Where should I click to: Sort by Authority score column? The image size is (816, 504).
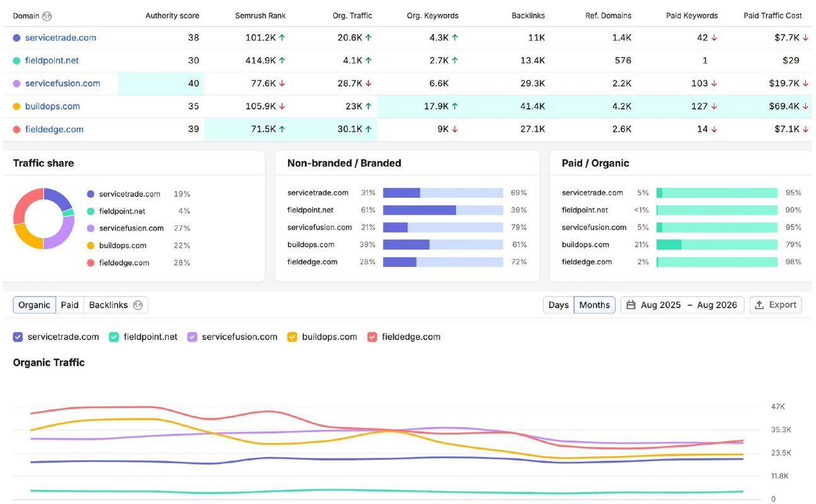click(x=172, y=16)
